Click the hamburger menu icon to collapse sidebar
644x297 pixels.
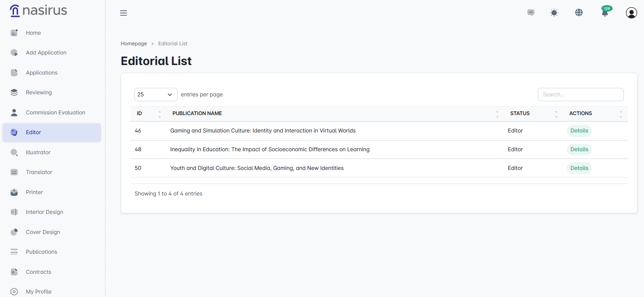123,13
